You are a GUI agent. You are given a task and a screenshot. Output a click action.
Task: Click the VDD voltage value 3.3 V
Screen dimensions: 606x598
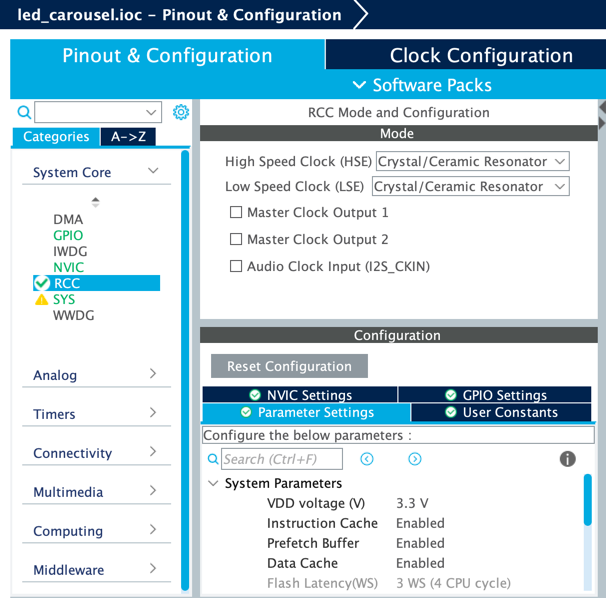tap(412, 503)
